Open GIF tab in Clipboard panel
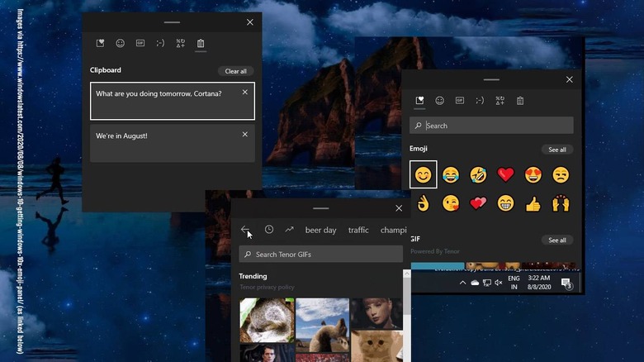The height and width of the screenshot is (362, 644). (x=140, y=43)
